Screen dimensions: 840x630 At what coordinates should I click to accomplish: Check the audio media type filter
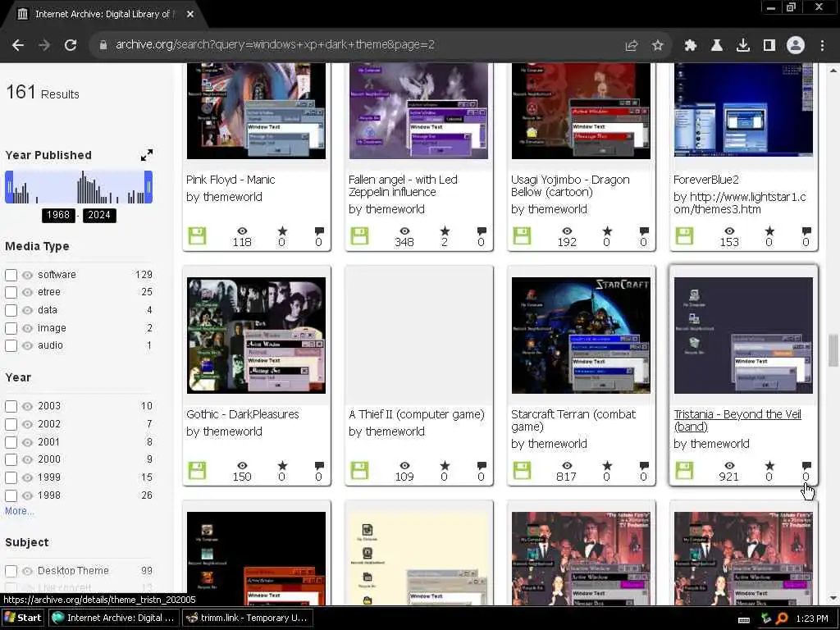(11, 345)
